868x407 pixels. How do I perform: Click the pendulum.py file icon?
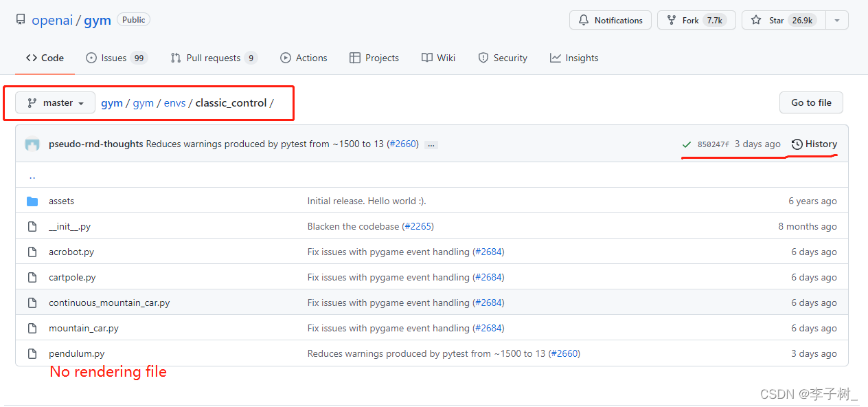click(32, 353)
